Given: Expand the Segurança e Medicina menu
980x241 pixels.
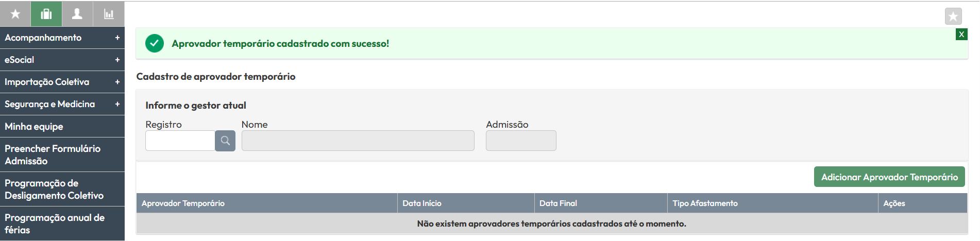Looking at the screenshot, I should pyautogui.click(x=62, y=104).
